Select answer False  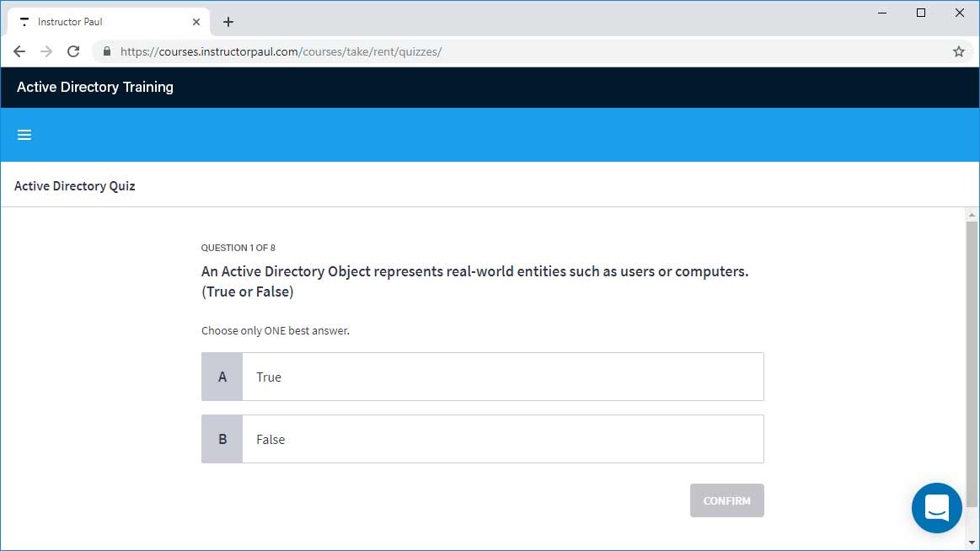(x=502, y=439)
